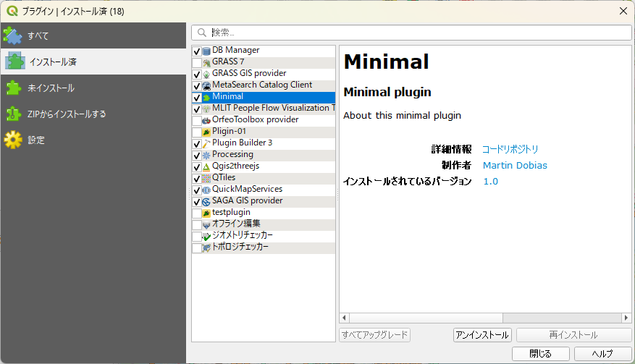Click the OrfeoToolbox provider icon

[206, 121]
